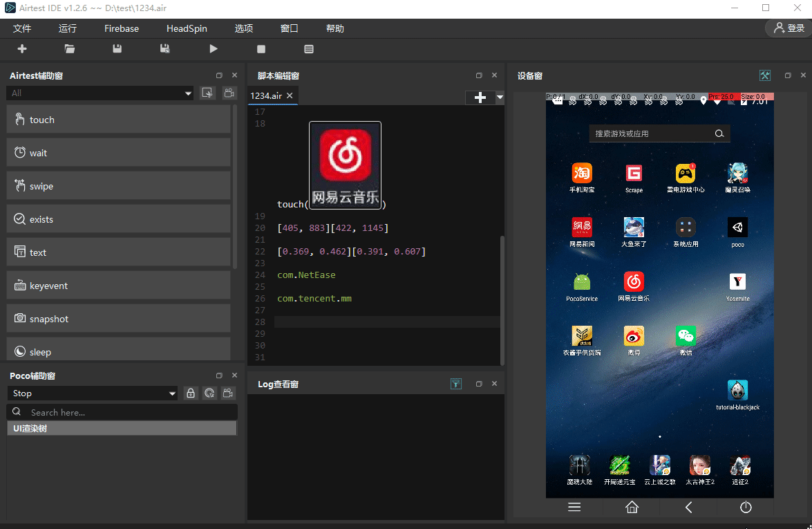Click the device power button
Viewport: 812px width, 529px height.
746,508
